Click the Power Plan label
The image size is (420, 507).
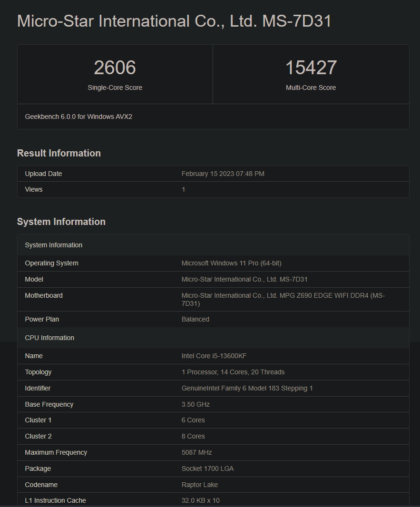[42, 320]
